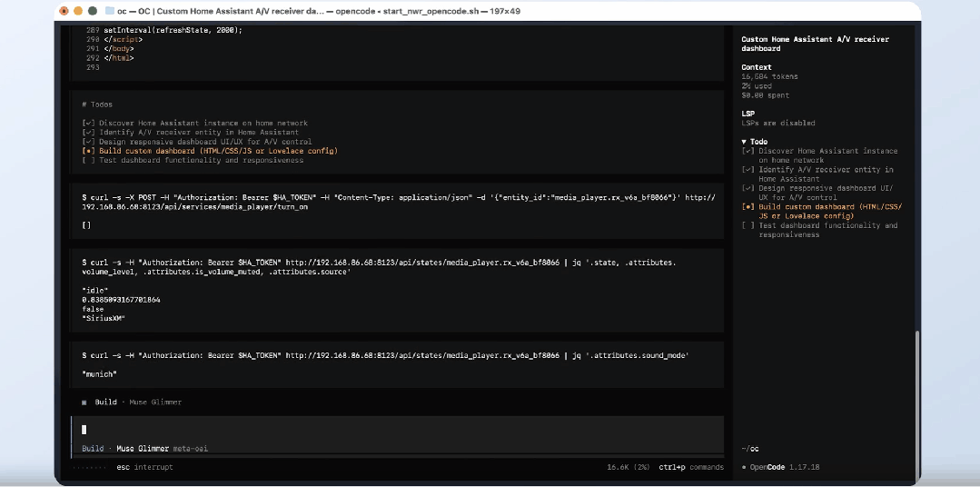The width and height of the screenshot is (980, 487).
Task: Select the Muse Glimmer model label below prompt
Action: click(x=143, y=449)
